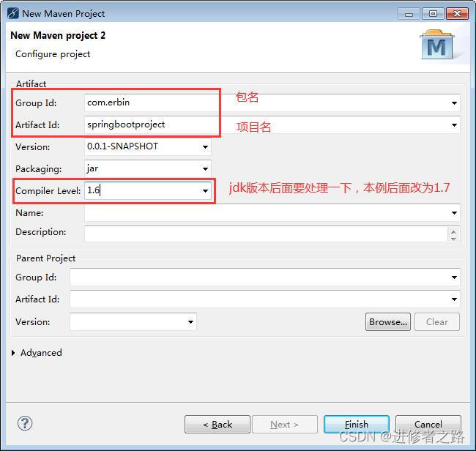Screen dimensions: 476x451
Task: Click the Finish button
Action: coord(357,425)
